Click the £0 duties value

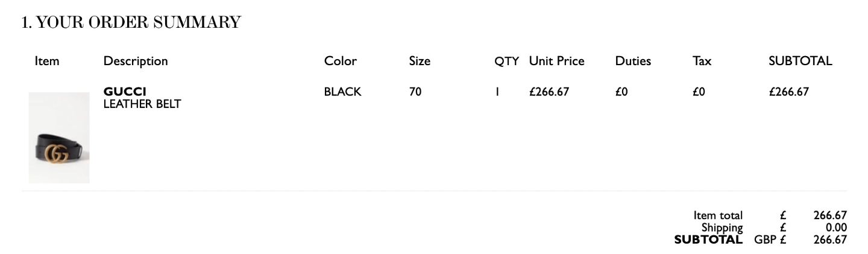pyautogui.click(x=621, y=92)
